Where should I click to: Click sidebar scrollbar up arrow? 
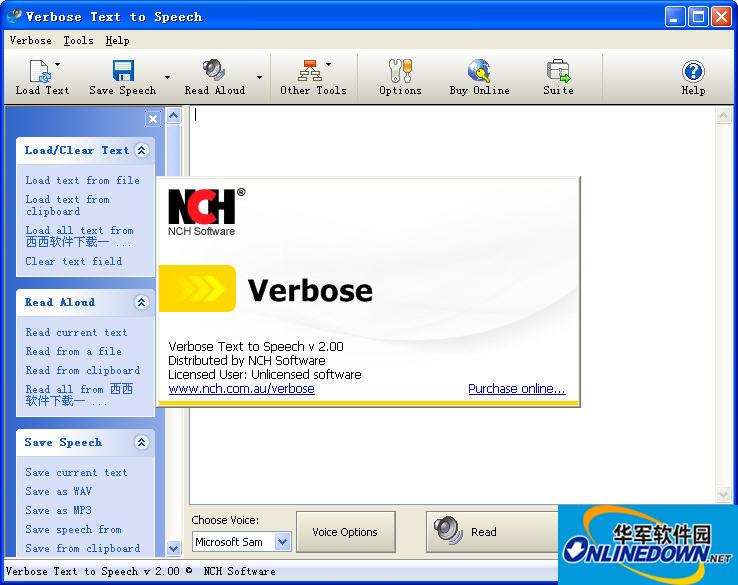[x=174, y=115]
